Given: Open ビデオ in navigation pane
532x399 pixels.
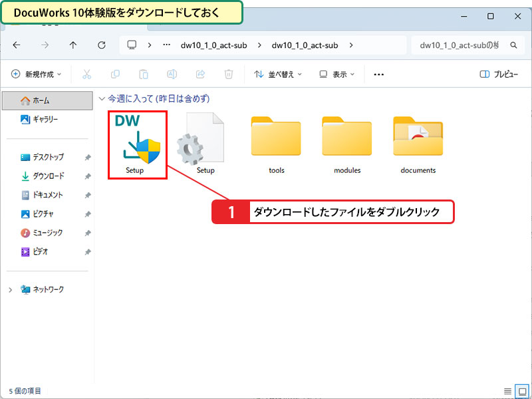Looking at the screenshot, I should click(35, 252).
